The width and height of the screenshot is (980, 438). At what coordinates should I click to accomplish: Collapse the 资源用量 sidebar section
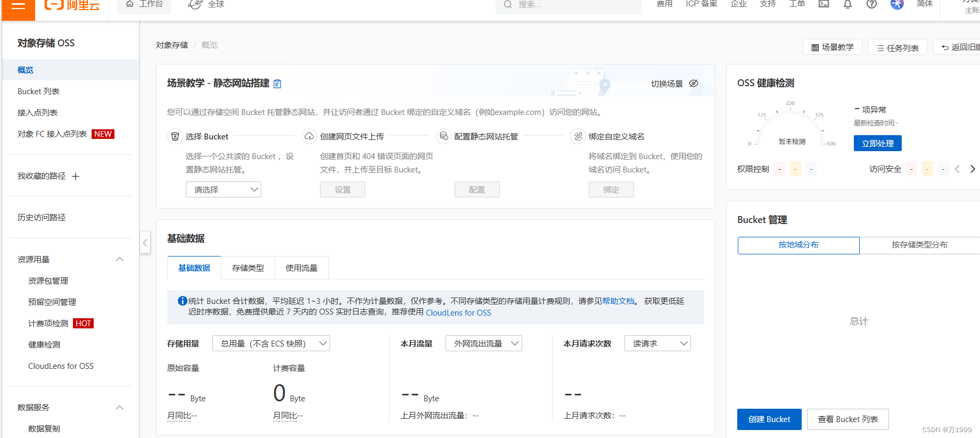[120, 259]
